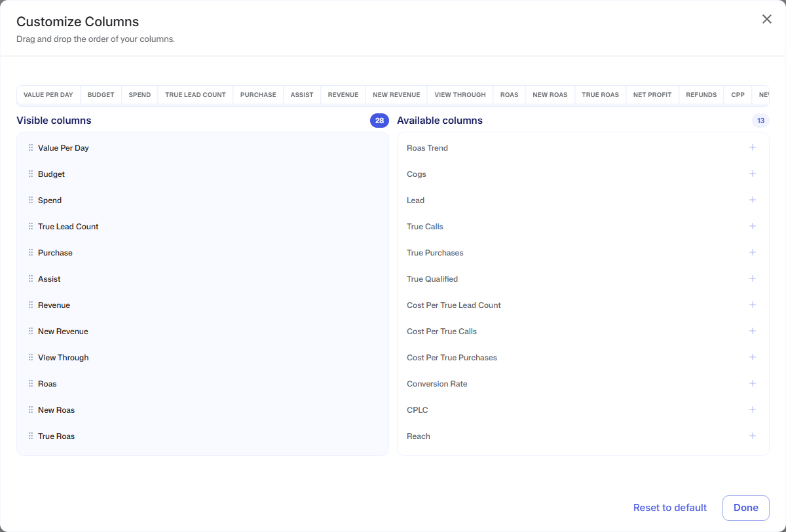Select VIEW THROUGH chip in preview bar
This screenshot has height=532, width=786.
pyautogui.click(x=460, y=95)
